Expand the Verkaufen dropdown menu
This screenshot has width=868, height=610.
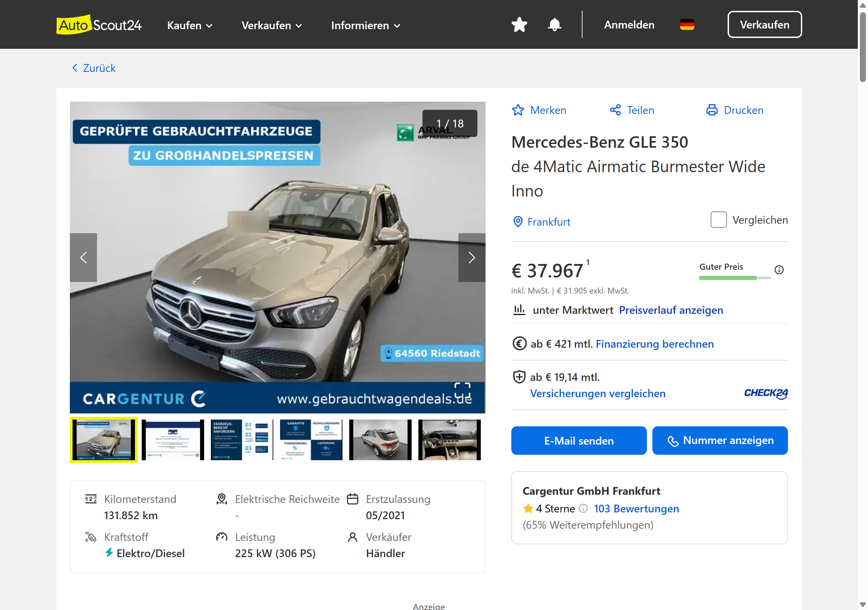272,25
